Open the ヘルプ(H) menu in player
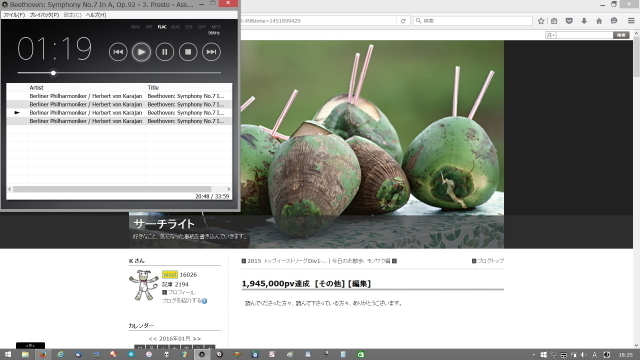This screenshot has height=360, width=640. coord(96,15)
